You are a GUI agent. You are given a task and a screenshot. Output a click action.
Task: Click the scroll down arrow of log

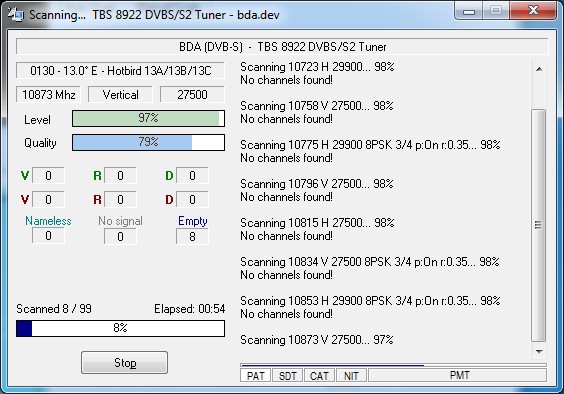[x=539, y=352]
